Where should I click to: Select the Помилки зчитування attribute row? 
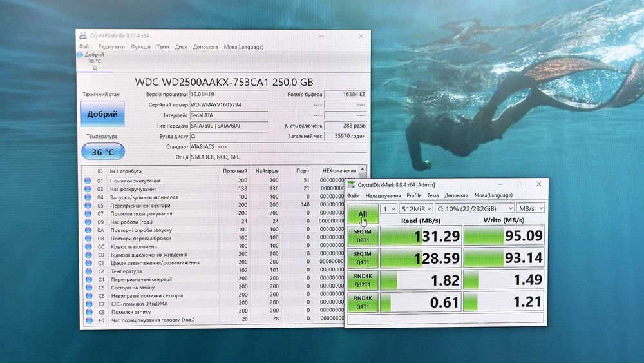214,181
